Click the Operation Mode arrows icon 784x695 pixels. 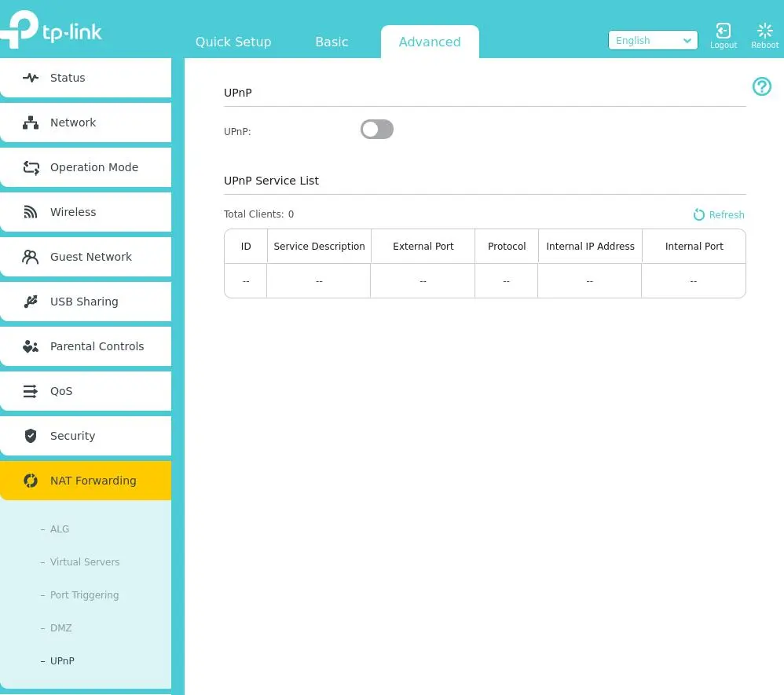pos(31,167)
